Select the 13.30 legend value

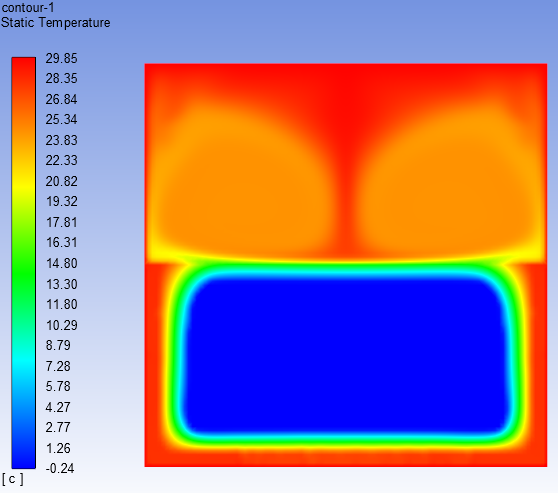(x=61, y=284)
